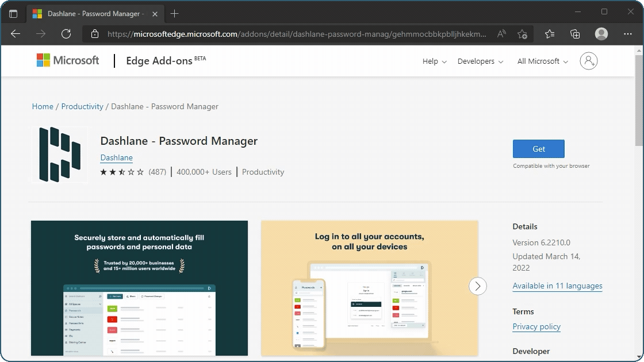This screenshot has width=644, height=362.
Task: Show next screenshot with arrow
Action: (x=478, y=286)
